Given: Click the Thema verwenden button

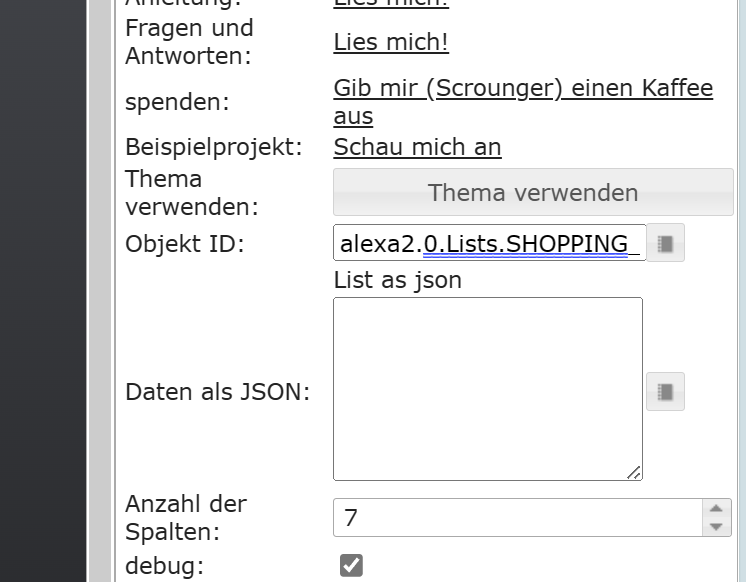Looking at the screenshot, I should point(533,192).
